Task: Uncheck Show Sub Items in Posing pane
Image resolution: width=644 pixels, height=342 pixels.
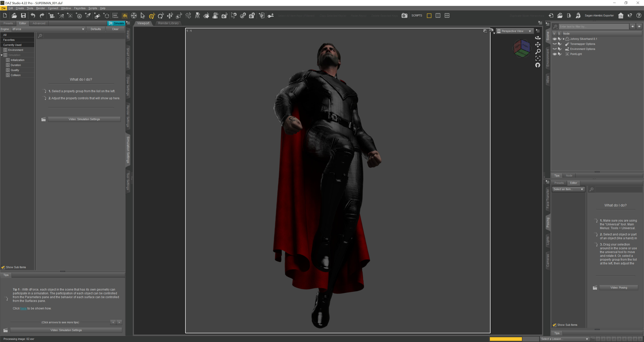Action: 554,325
